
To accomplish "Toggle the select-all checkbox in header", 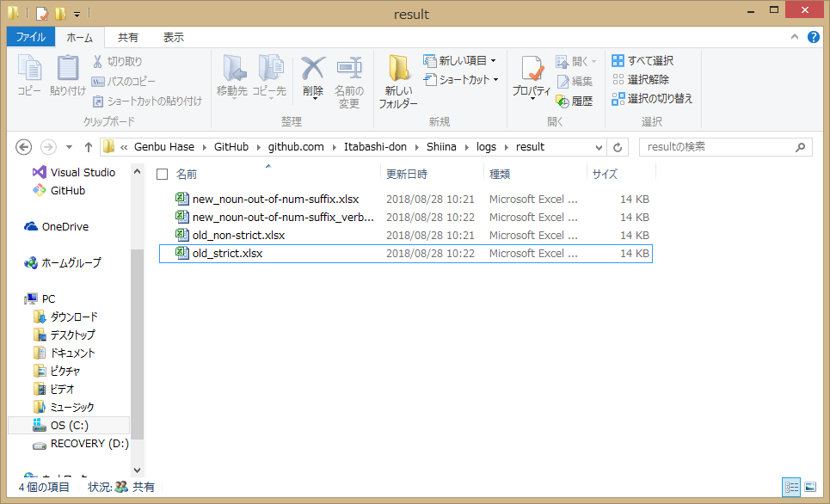I will 162,175.
